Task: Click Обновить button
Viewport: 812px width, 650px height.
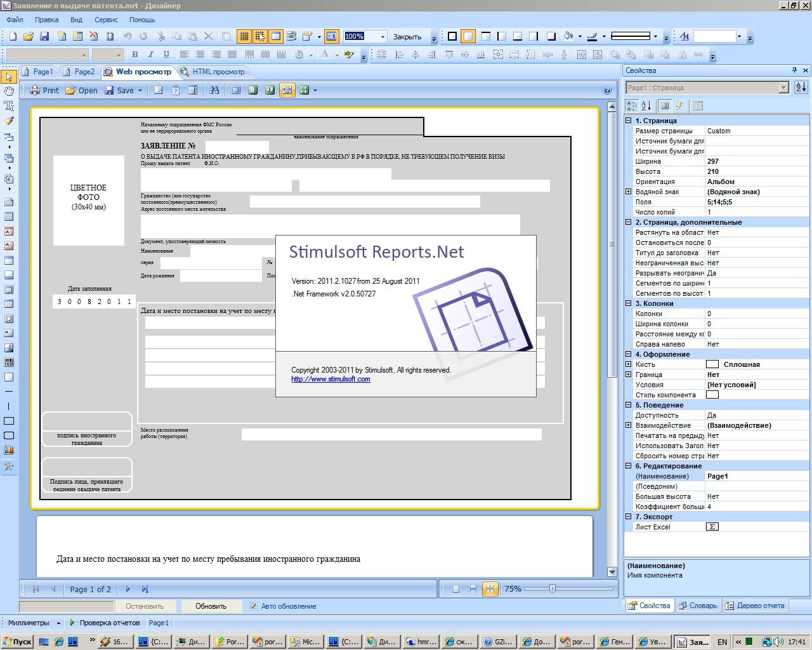Action: (211, 606)
